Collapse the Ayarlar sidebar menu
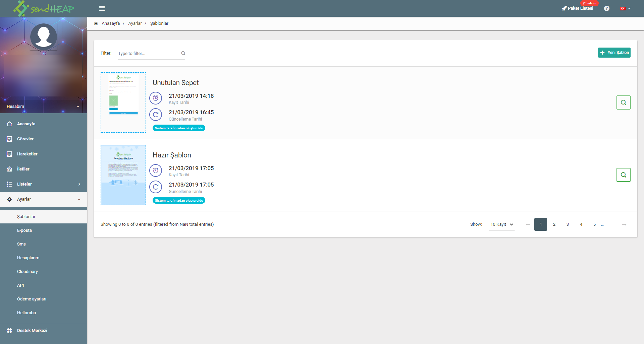The height and width of the screenshot is (344, 644). pyautogui.click(x=44, y=199)
